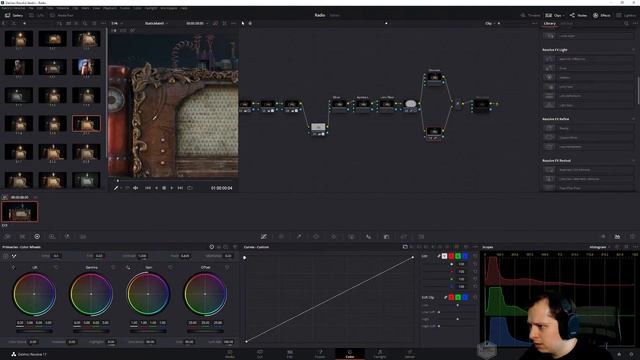This screenshot has height=360, width=640.
Task: Switch to the Media page tab
Action: [x=230, y=354]
